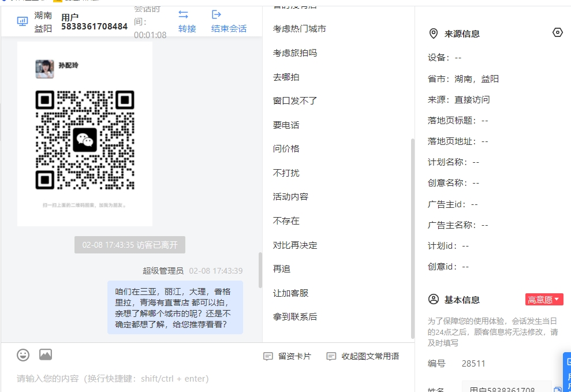Click the chat history scrollbar
The height and width of the screenshot is (392, 571).
coord(260,270)
